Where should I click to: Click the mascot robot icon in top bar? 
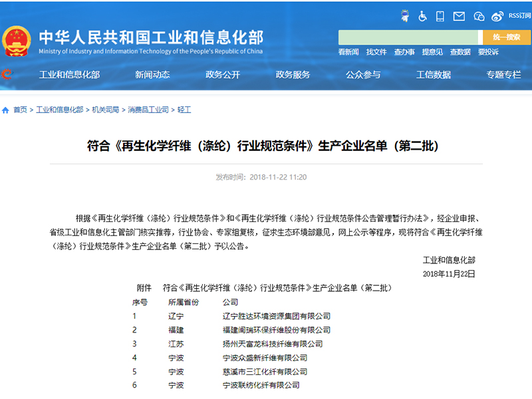tap(406, 15)
